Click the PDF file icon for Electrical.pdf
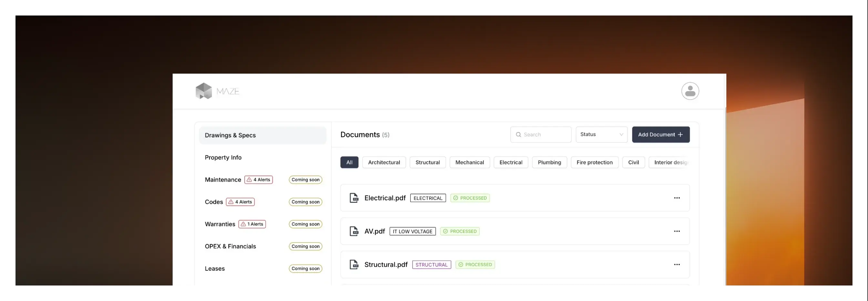The width and height of the screenshot is (868, 301). [354, 198]
